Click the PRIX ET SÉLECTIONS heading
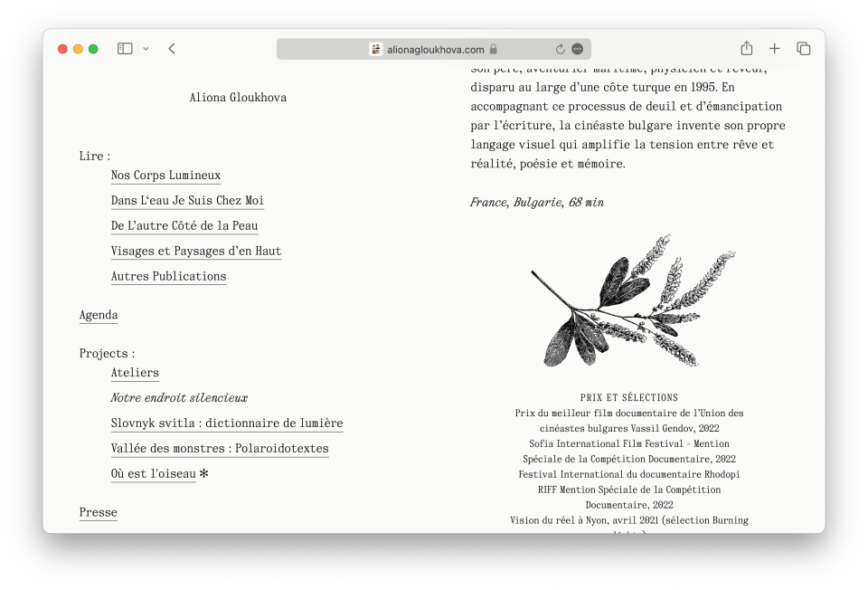868x590 pixels. (629, 398)
